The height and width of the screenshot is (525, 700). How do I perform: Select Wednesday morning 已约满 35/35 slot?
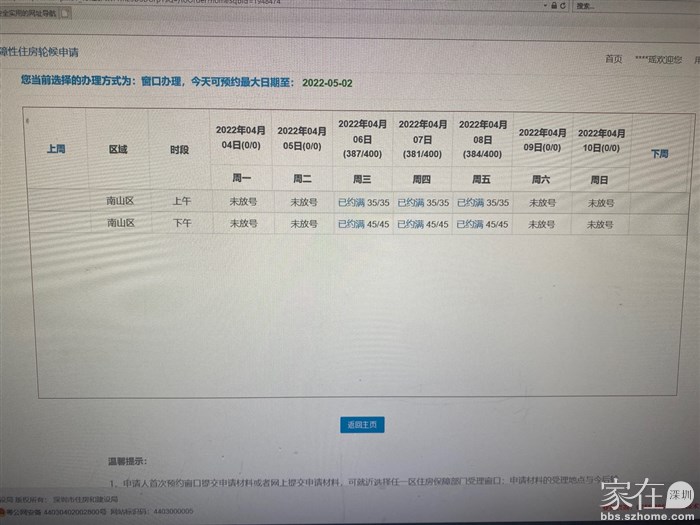(x=362, y=202)
